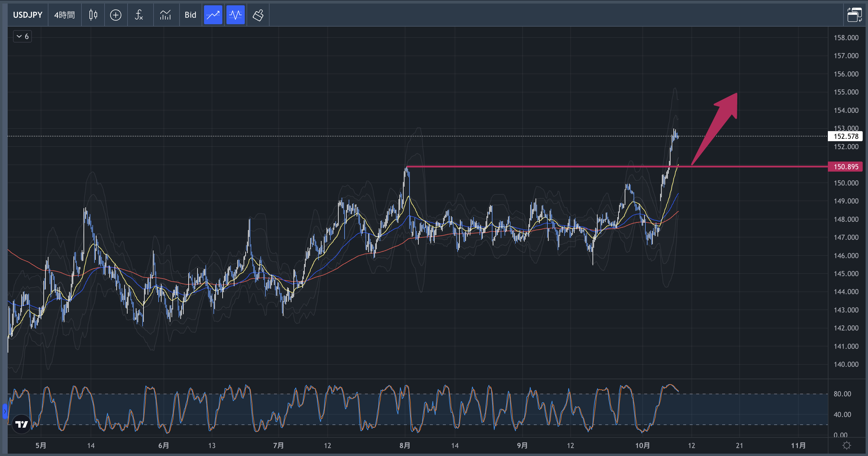868x456 pixels.
Task: Open the candlestick chart style menu
Action: click(93, 15)
